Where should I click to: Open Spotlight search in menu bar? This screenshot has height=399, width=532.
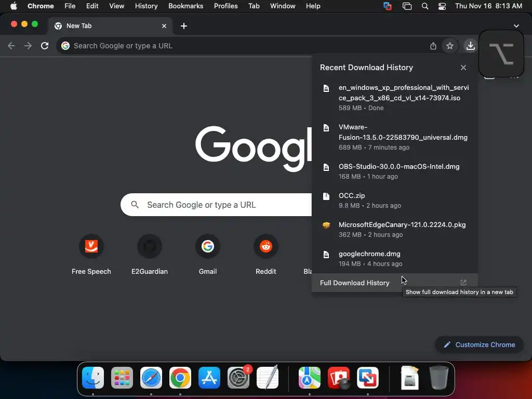(x=425, y=6)
